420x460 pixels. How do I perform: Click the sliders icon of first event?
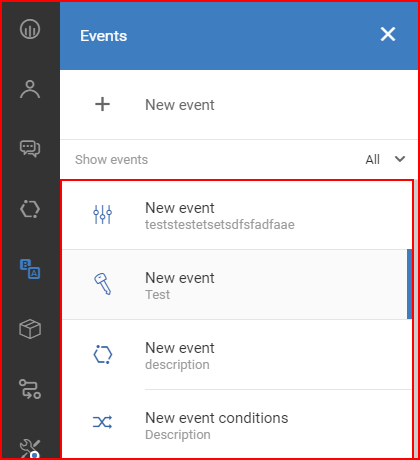pyautogui.click(x=102, y=214)
